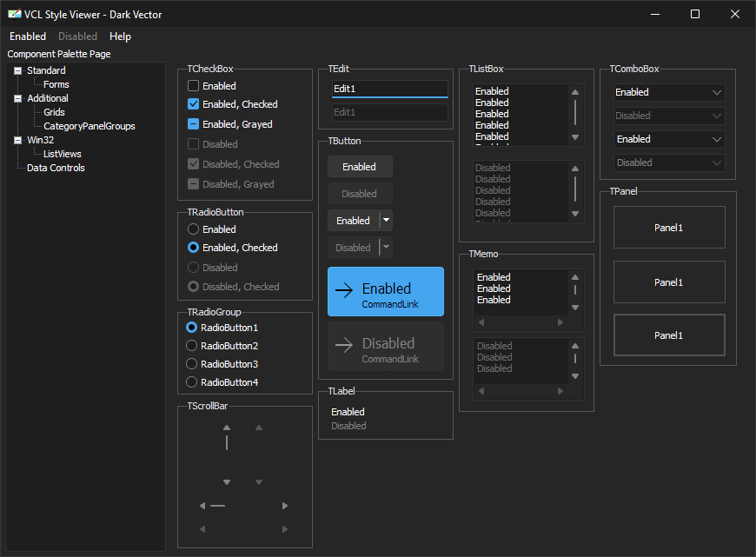This screenshot has height=557, width=756.
Task: Open the second Enabled TComboBox dropdown
Action: pos(717,139)
